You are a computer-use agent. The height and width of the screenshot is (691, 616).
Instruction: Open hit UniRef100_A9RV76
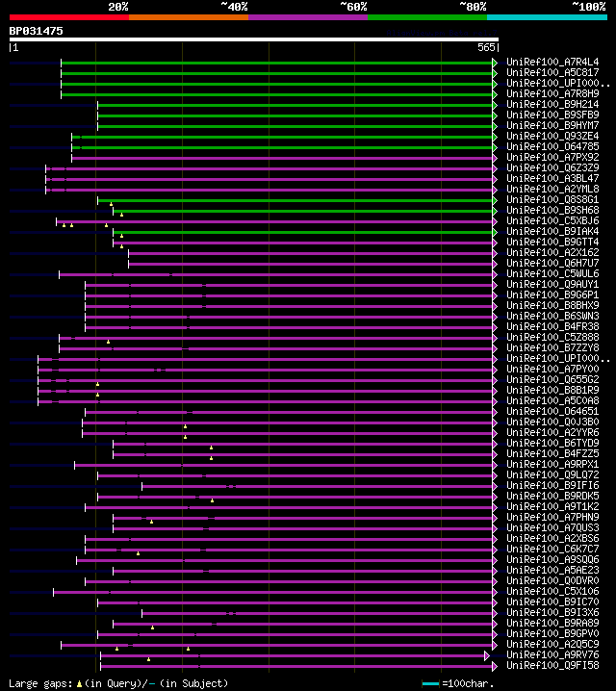552,654
